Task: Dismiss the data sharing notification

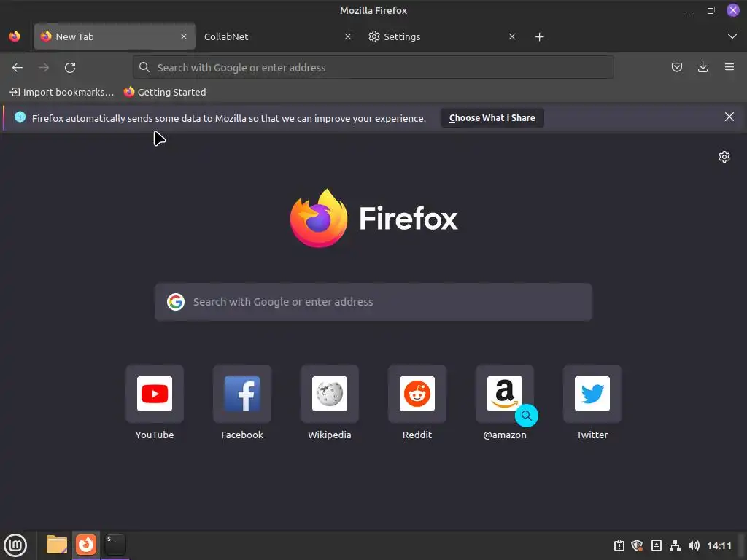Action: click(x=729, y=117)
